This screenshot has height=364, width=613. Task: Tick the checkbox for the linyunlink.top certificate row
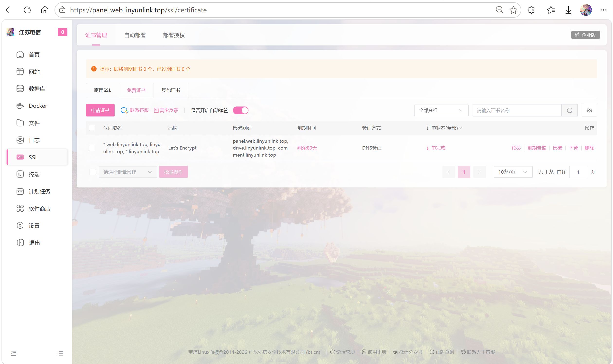click(92, 148)
